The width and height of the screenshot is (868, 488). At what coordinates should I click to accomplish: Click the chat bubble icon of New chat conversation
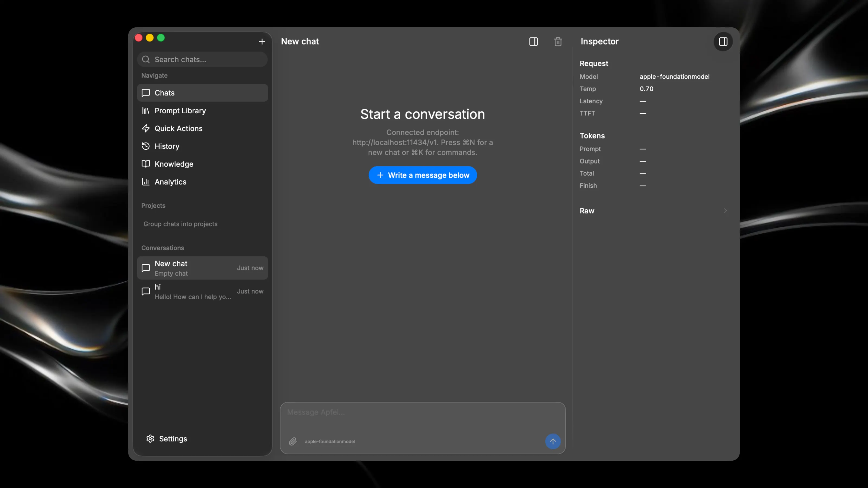coord(146,268)
